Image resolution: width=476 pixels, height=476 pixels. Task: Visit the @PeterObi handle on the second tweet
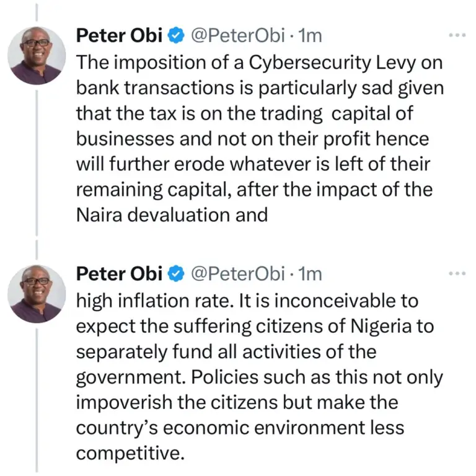[237, 274]
